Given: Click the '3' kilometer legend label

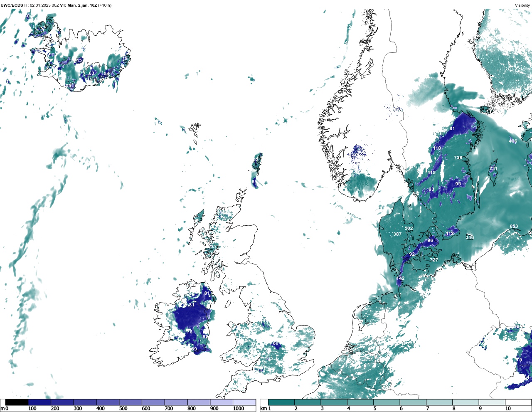Looking at the screenshot, I should pos(322,409).
